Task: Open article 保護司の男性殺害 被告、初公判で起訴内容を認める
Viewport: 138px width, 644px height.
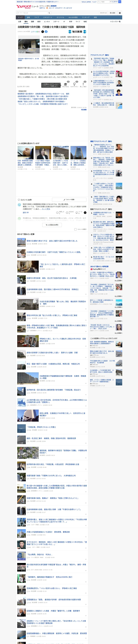Action: click(x=52, y=278)
